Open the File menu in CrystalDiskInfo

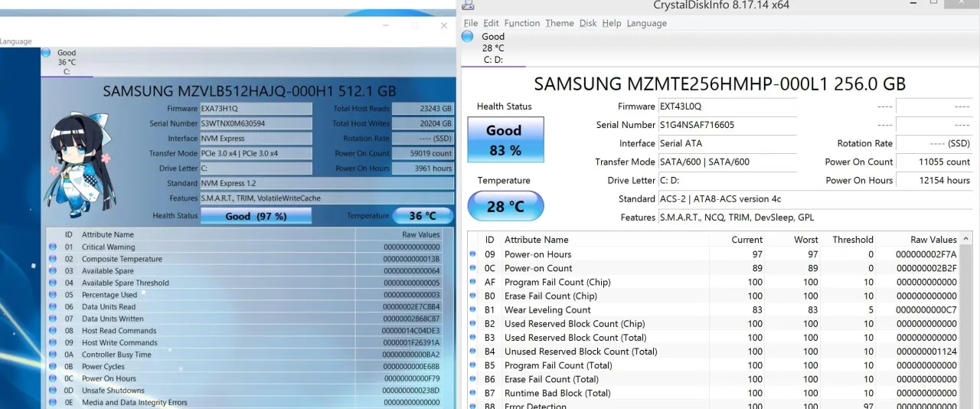point(471,23)
